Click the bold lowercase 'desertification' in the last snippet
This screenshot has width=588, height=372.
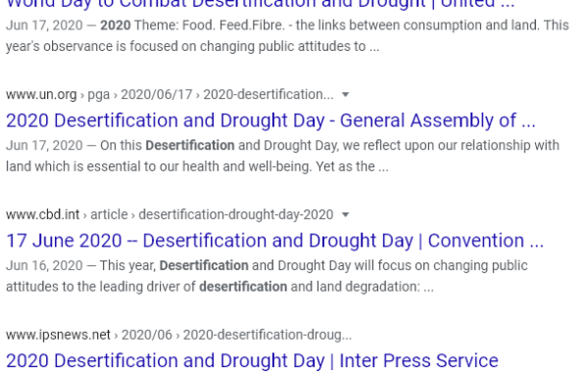tap(243, 287)
